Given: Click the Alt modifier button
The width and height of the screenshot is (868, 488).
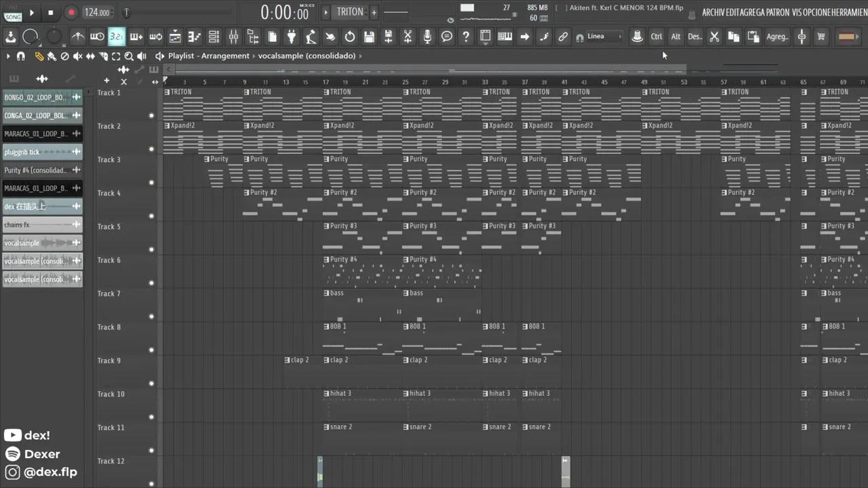Looking at the screenshot, I should [675, 37].
